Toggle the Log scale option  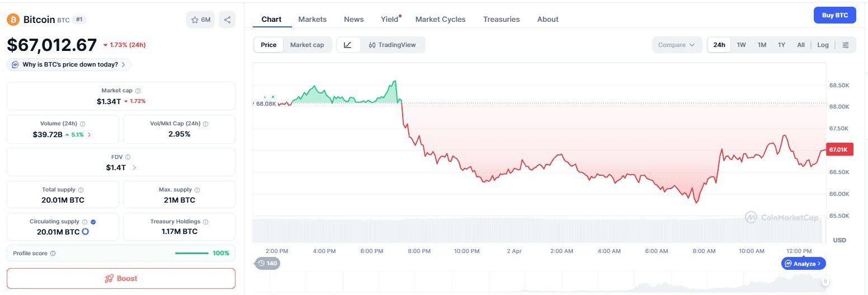[823, 45]
